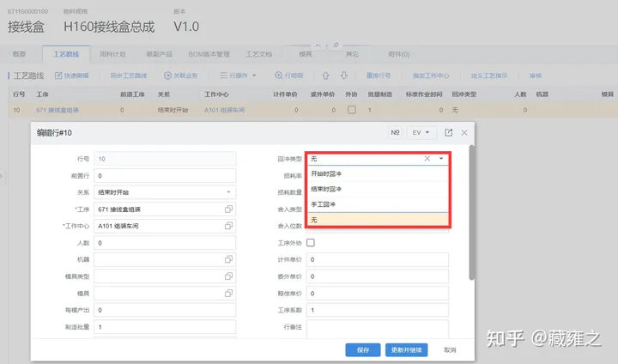Open the lookup icon in the 工作中心 field
The height and width of the screenshot is (364, 618).
click(229, 226)
